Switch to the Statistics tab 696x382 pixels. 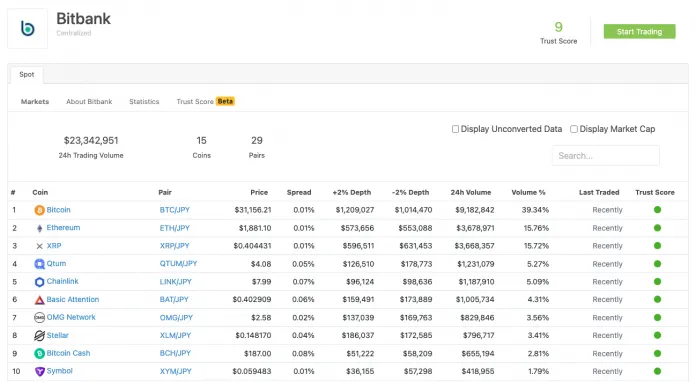(144, 102)
